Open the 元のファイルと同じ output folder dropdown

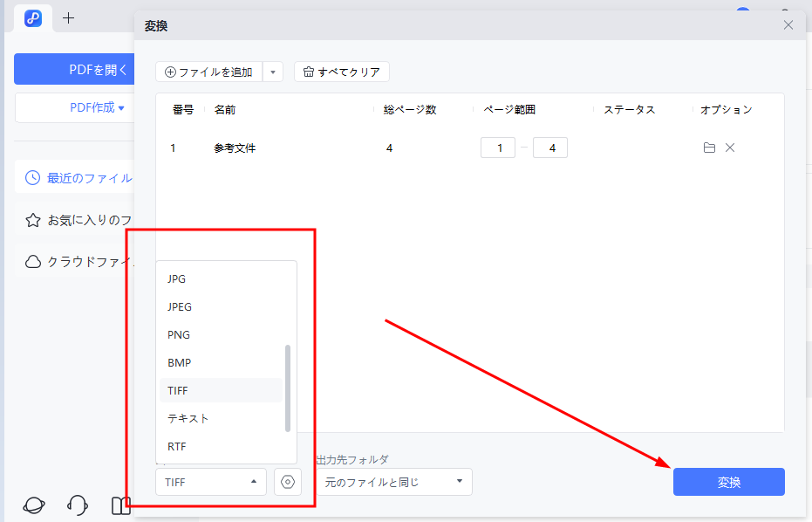392,481
